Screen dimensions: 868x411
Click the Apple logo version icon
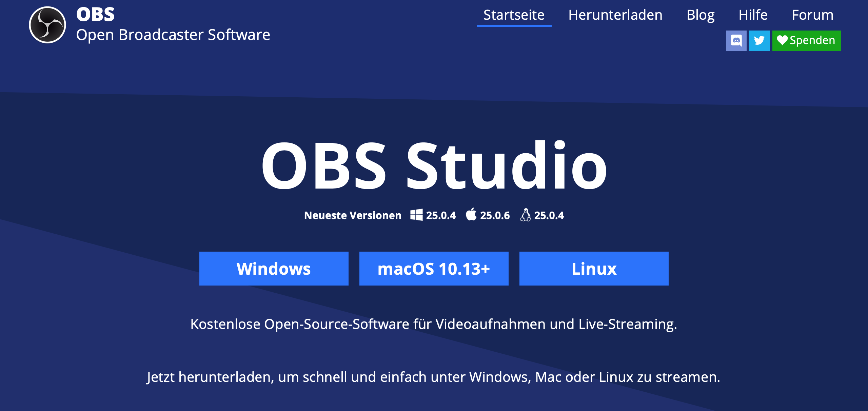(471, 215)
